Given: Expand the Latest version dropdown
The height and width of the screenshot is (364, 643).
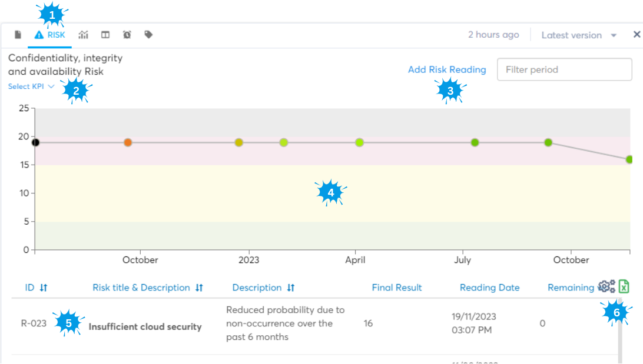Looking at the screenshot, I should click(579, 35).
